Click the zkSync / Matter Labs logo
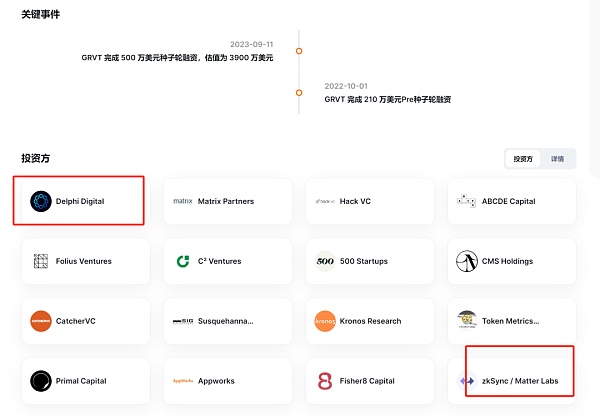The image size is (600, 416). [467, 381]
